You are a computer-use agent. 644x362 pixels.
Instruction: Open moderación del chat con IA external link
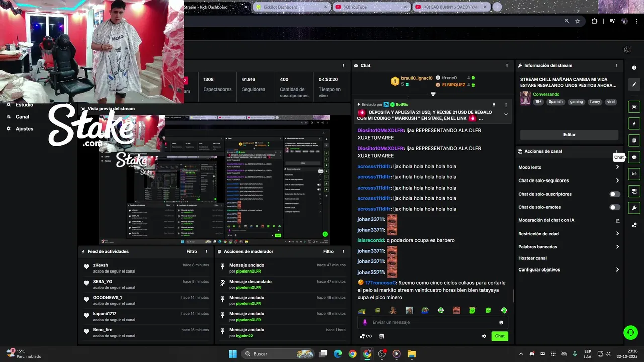617,220
